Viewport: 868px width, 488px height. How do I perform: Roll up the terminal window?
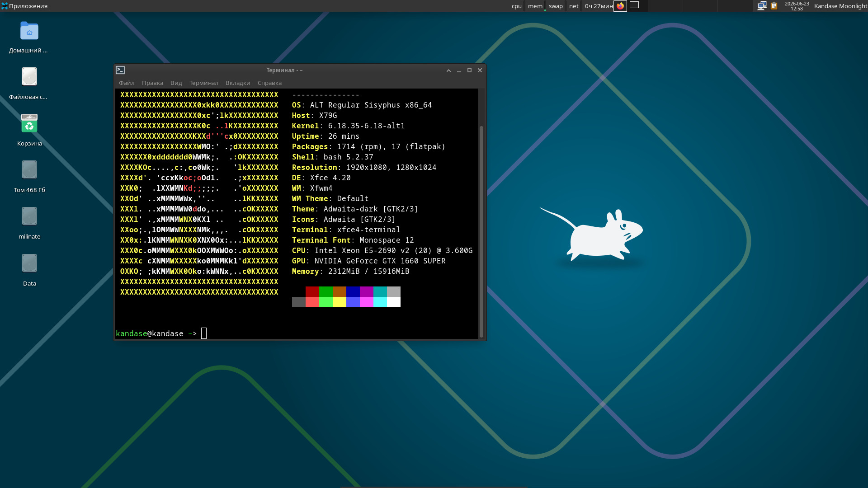[448, 70]
